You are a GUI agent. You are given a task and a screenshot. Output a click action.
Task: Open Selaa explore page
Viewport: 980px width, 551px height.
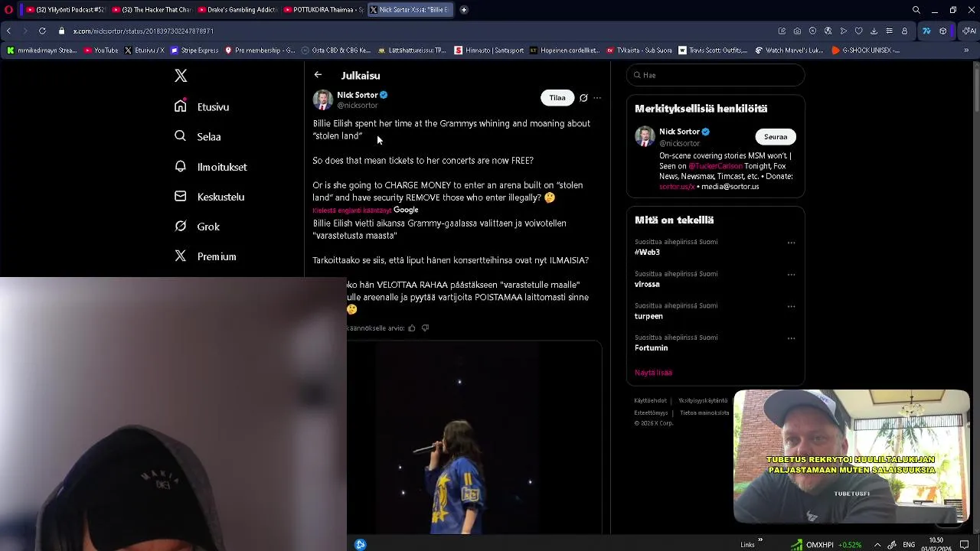tap(198, 137)
